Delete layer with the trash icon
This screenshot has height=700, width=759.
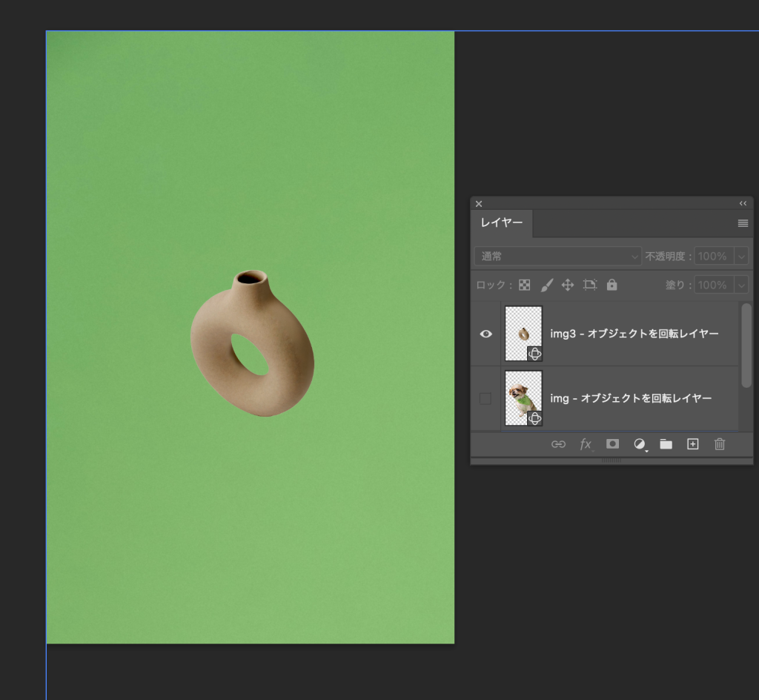pos(719,444)
